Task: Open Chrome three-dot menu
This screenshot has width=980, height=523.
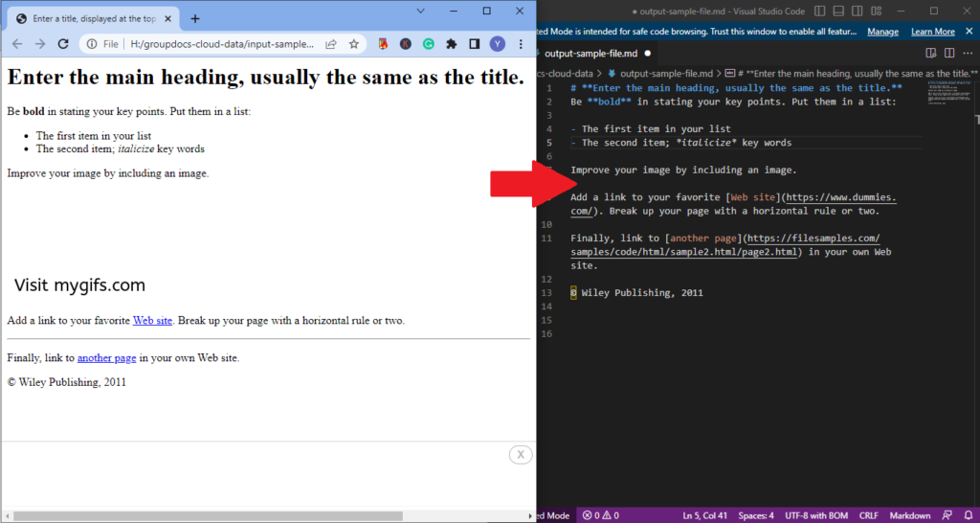Action: pos(522,44)
